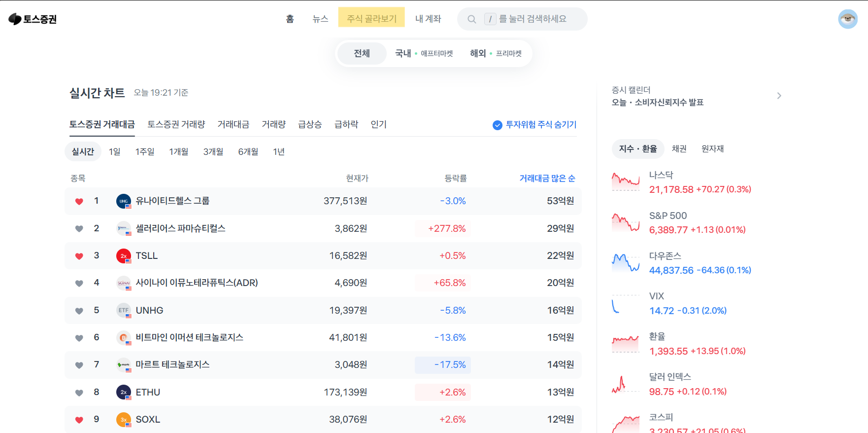This screenshot has width=868, height=433.
Task: Select 6개월 period button
Action: pyautogui.click(x=248, y=151)
